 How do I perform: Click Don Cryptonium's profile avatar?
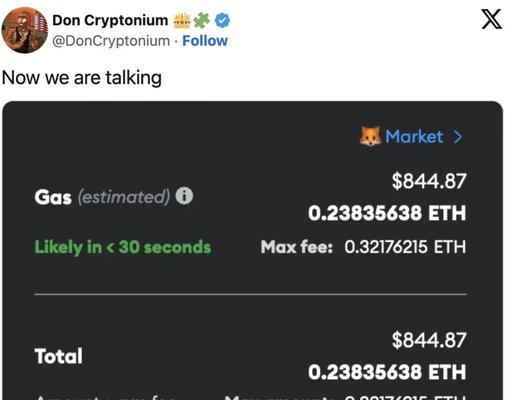(25, 30)
